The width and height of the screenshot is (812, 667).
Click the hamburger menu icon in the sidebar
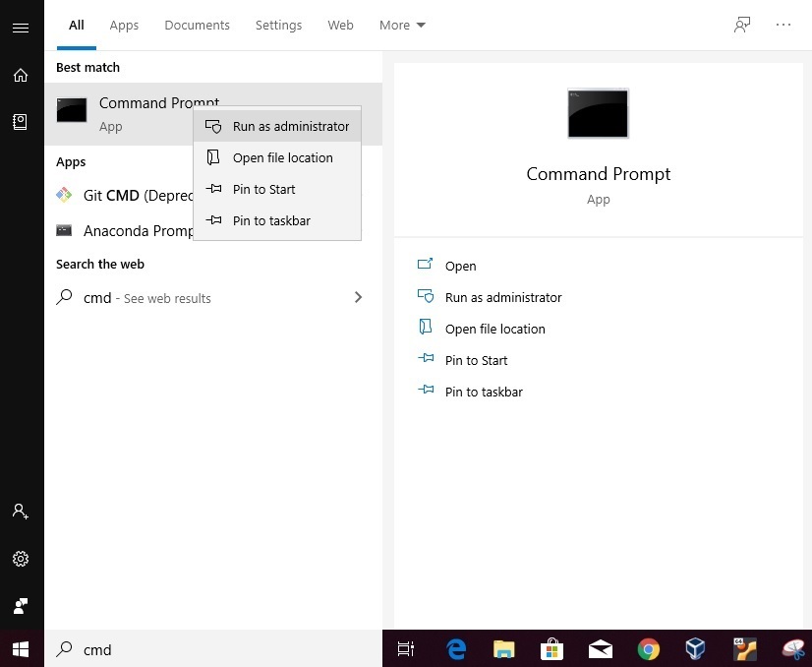[x=20, y=28]
